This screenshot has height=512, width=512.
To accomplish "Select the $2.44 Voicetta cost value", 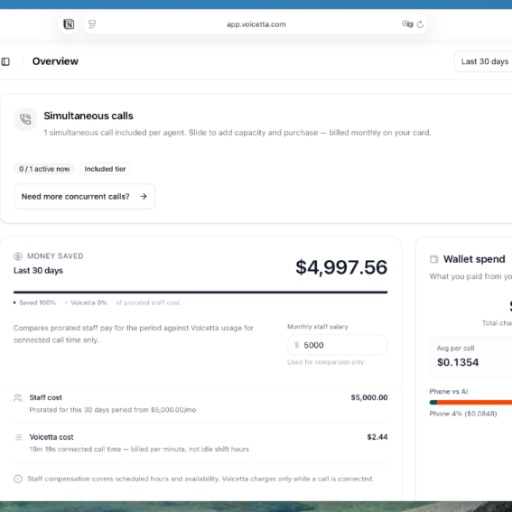I will click(377, 437).
